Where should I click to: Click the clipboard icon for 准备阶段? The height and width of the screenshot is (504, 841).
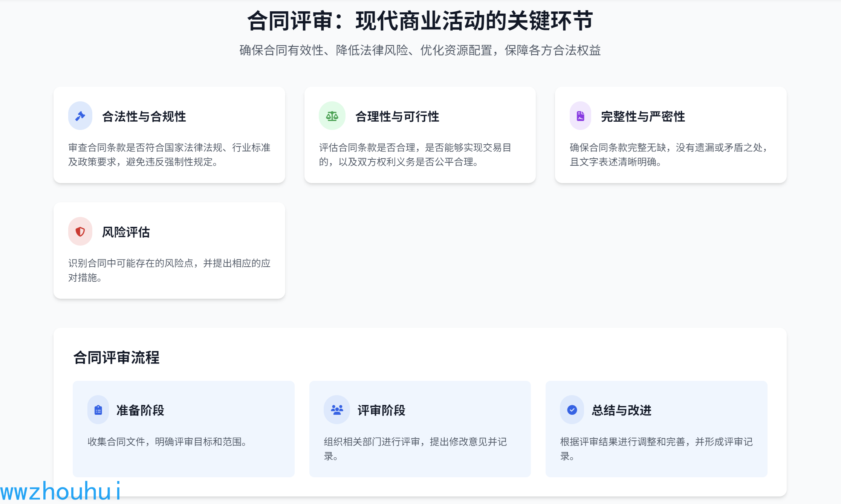coord(98,410)
